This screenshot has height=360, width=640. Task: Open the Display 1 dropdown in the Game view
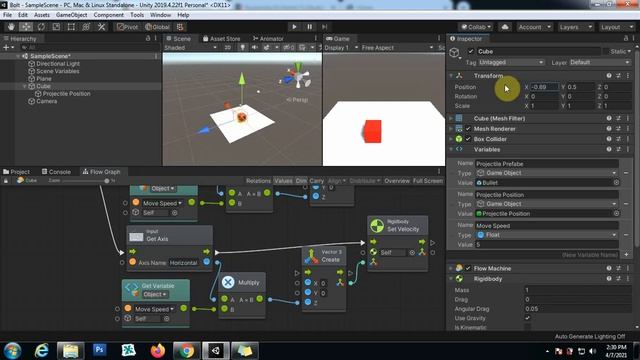341,47
